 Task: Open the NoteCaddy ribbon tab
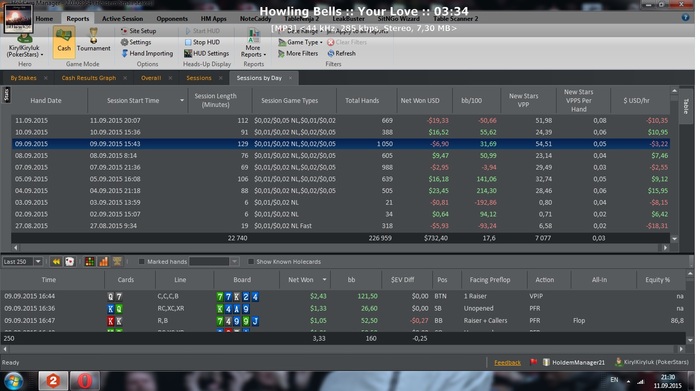pos(255,19)
